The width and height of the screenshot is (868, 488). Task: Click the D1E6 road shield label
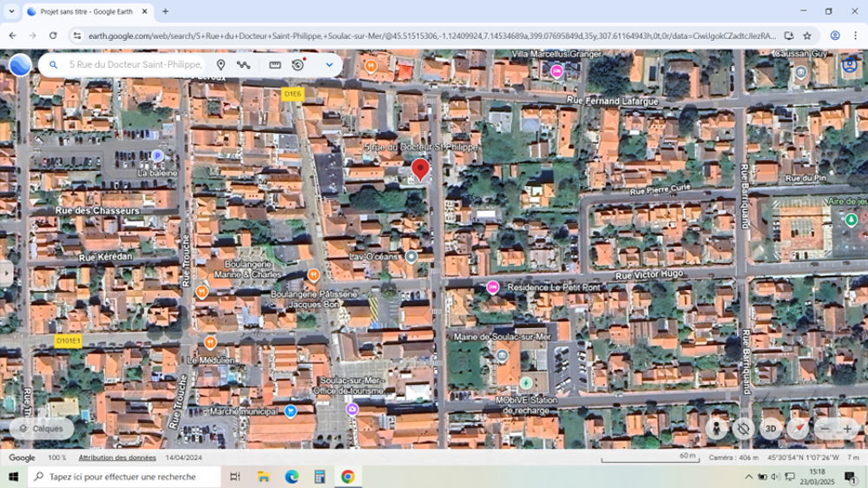point(293,94)
